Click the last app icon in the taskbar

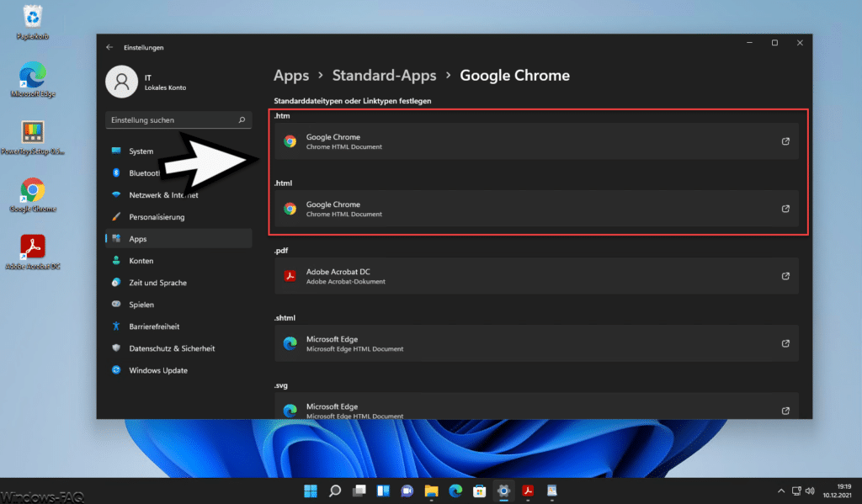[x=552, y=491]
